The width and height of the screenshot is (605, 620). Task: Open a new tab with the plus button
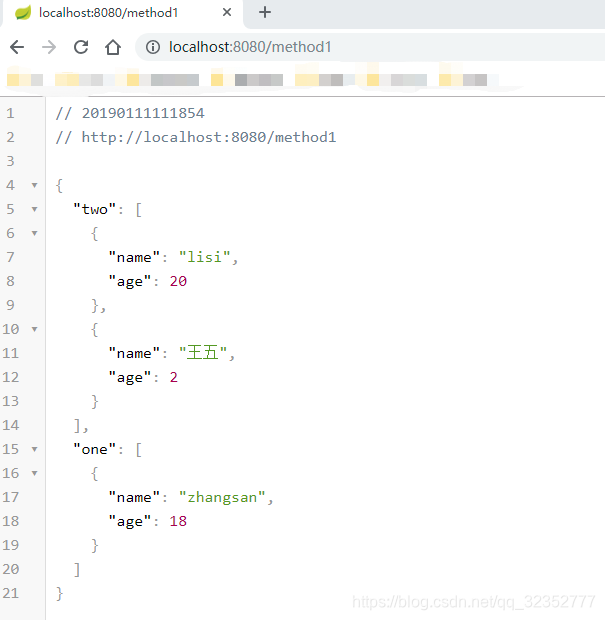tap(265, 12)
